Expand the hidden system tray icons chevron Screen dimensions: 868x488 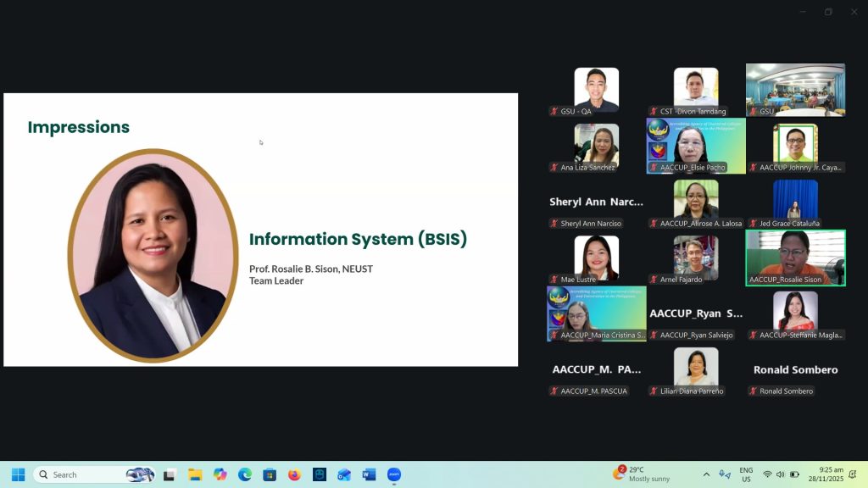pos(706,474)
